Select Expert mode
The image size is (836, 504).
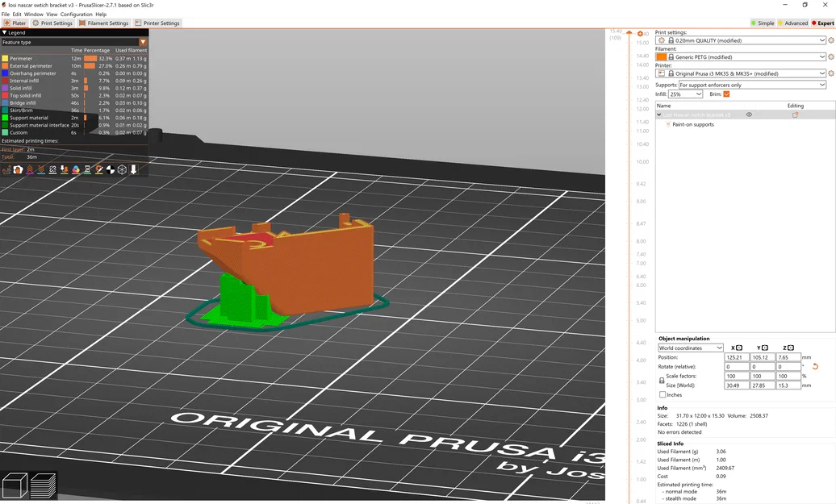[822, 23]
